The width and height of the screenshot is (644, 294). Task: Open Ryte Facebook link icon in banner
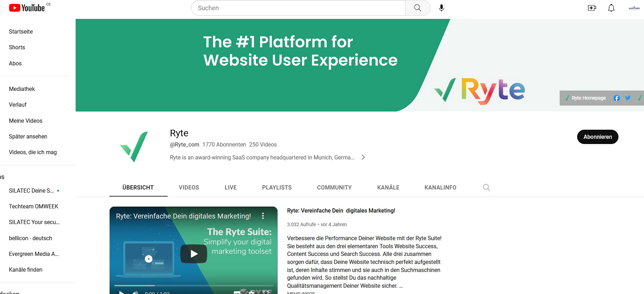(617, 98)
